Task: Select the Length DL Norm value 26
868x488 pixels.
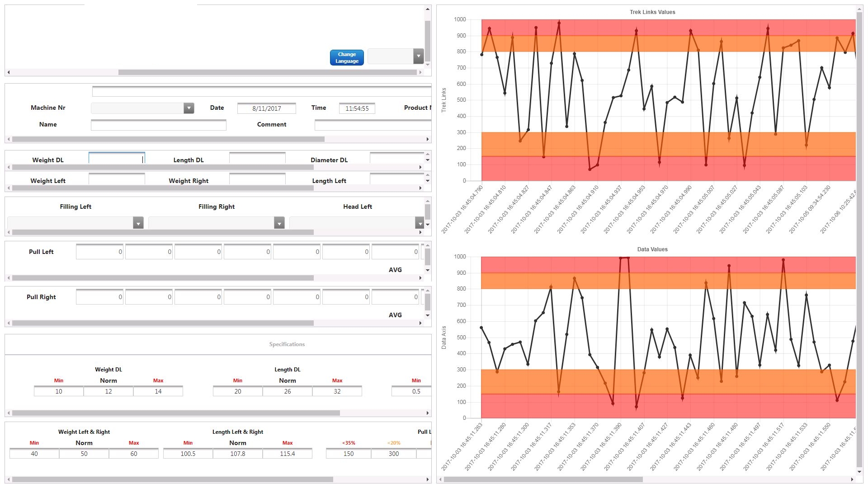Action: point(288,391)
